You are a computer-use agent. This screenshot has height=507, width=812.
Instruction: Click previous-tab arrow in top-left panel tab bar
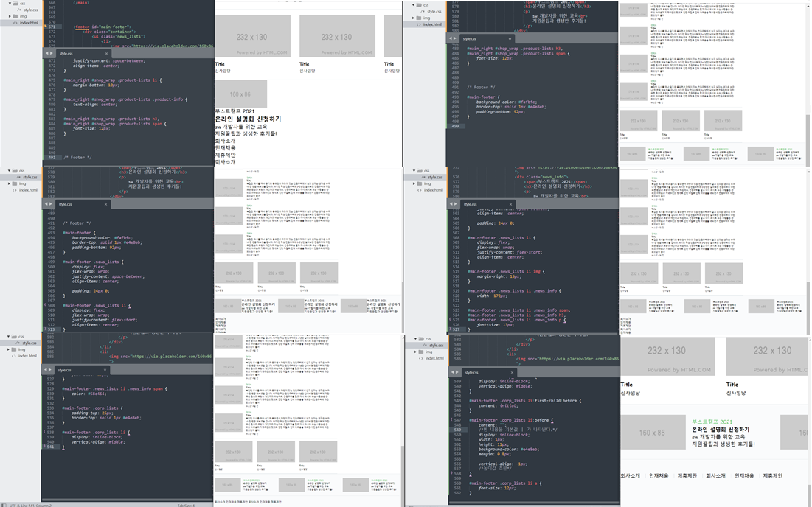coord(47,53)
